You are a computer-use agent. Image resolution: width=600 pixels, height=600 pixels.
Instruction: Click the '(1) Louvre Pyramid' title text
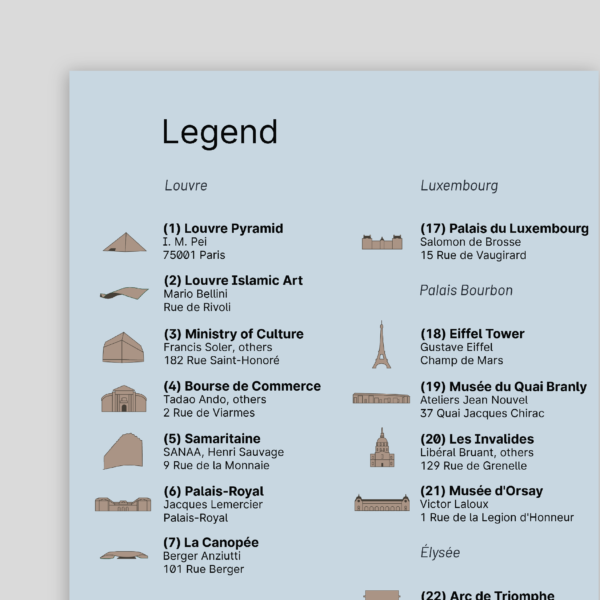(x=223, y=228)
